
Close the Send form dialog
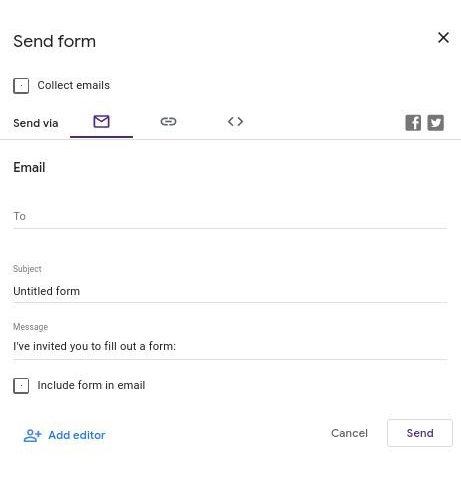click(443, 38)
